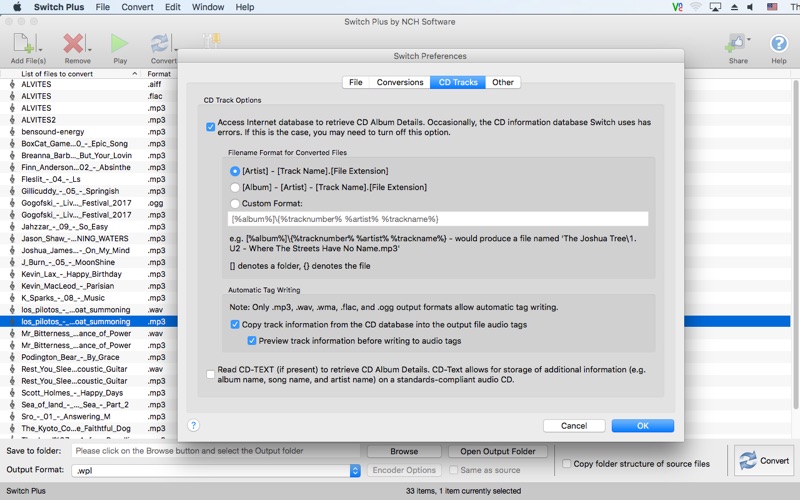
Task: Open the Help menu in menu bar
Action: [244, 7]
